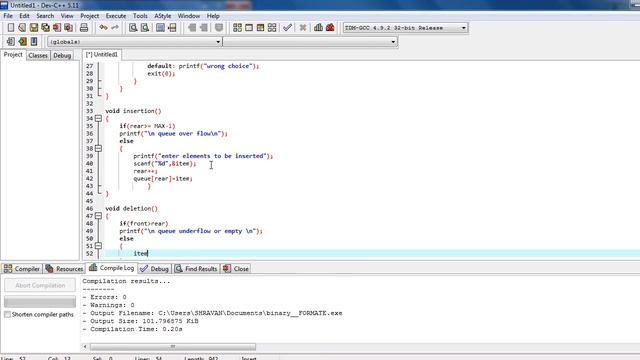640x360 pixels.
Task: Click the 'void insertion()' line of code
Action: point(133,111)
